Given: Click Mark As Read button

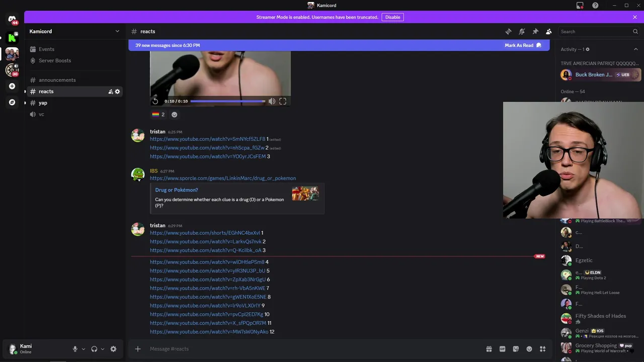Looking at the screenshot, I should pyautogui.click(x=523, y=45).
